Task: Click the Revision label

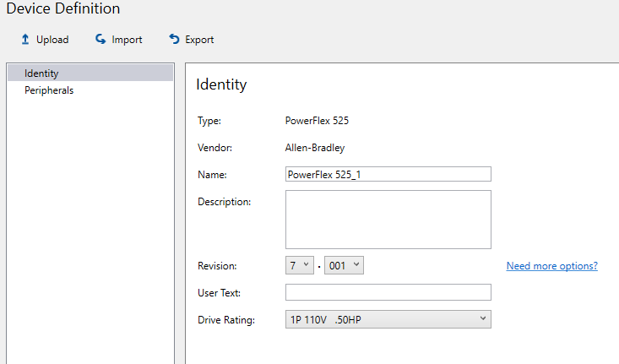Action: [x=217, y=266]
